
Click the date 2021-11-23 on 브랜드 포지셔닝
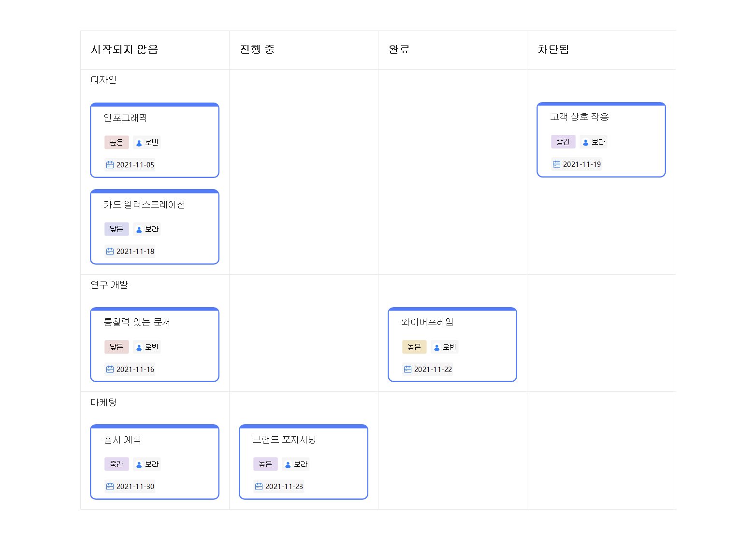click(x=284, y=486)
